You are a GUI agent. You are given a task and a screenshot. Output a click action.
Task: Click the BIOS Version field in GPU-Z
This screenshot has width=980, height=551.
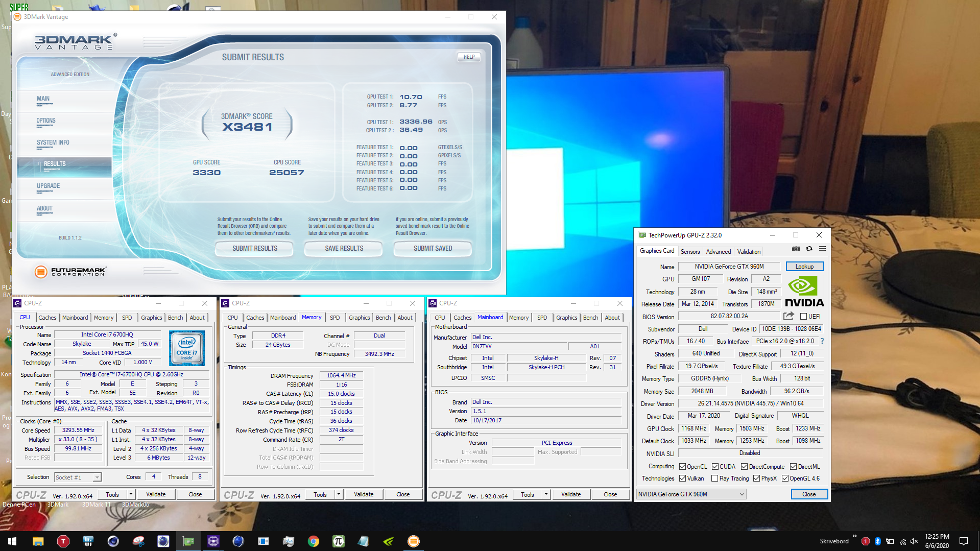pos(729,317)
